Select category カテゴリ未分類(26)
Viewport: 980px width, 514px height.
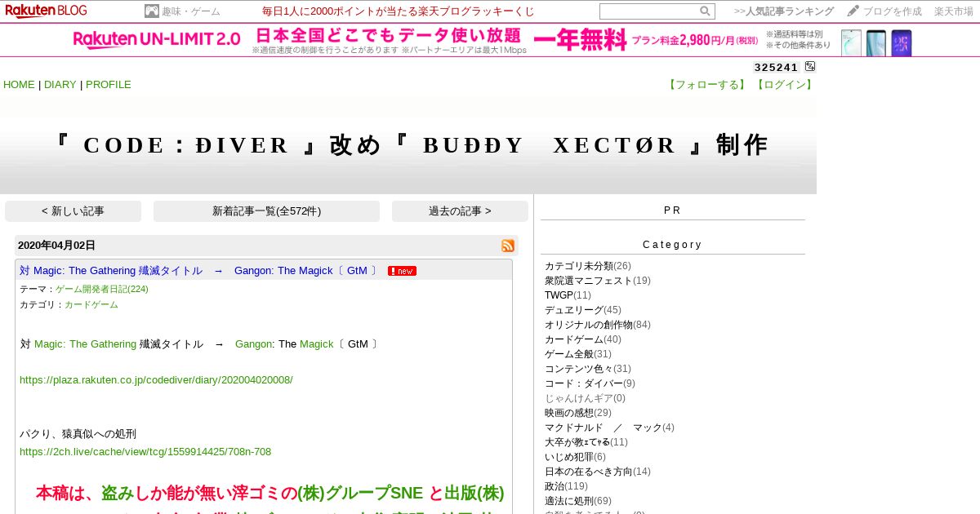pyautogui.click(x=588, y=266)
